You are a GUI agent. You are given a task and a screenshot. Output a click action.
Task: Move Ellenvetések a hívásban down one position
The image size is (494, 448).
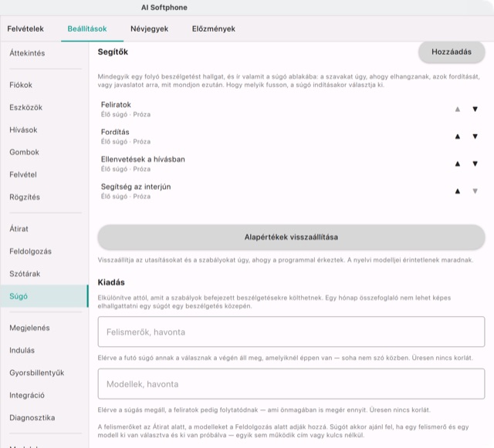click(475, 163)
